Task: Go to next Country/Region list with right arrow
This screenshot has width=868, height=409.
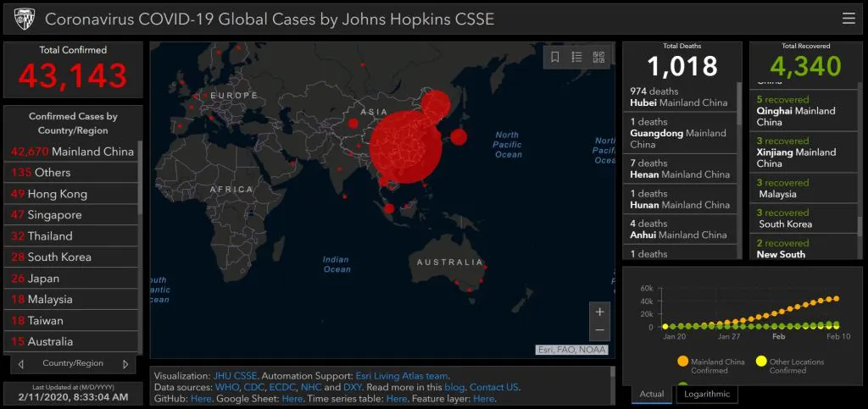Action: (x=125, y=364)
